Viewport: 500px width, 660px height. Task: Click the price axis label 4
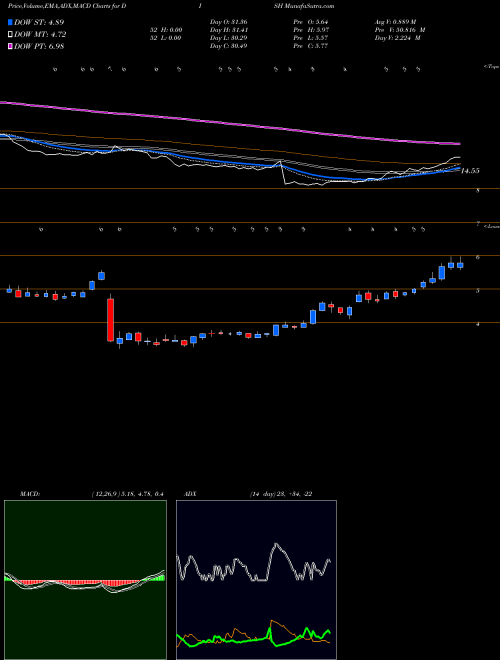(478, 325)
